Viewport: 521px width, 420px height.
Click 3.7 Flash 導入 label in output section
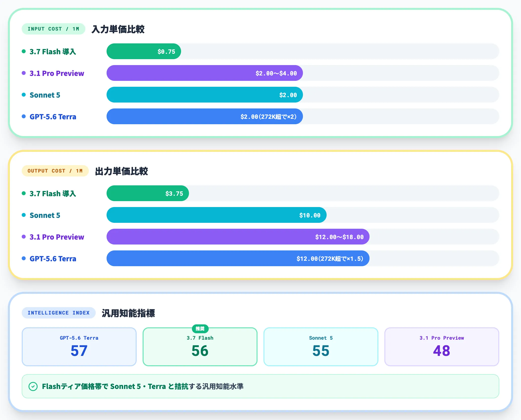click(x=53, y=193)
